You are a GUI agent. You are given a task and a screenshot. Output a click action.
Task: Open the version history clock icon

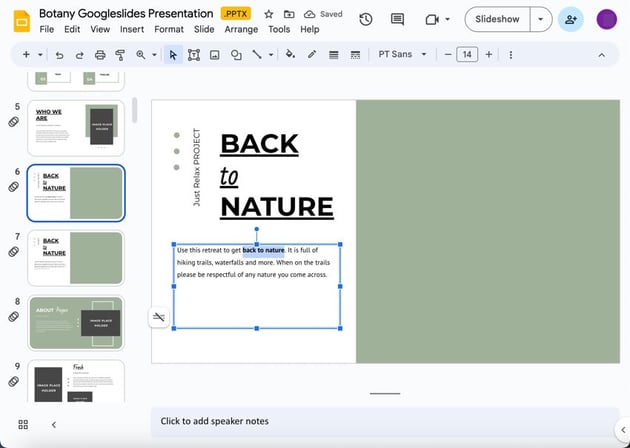pos(366,19)
